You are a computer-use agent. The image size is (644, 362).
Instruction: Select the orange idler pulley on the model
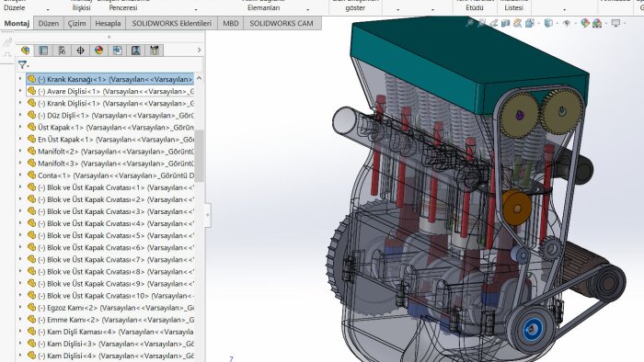(516, 208)
